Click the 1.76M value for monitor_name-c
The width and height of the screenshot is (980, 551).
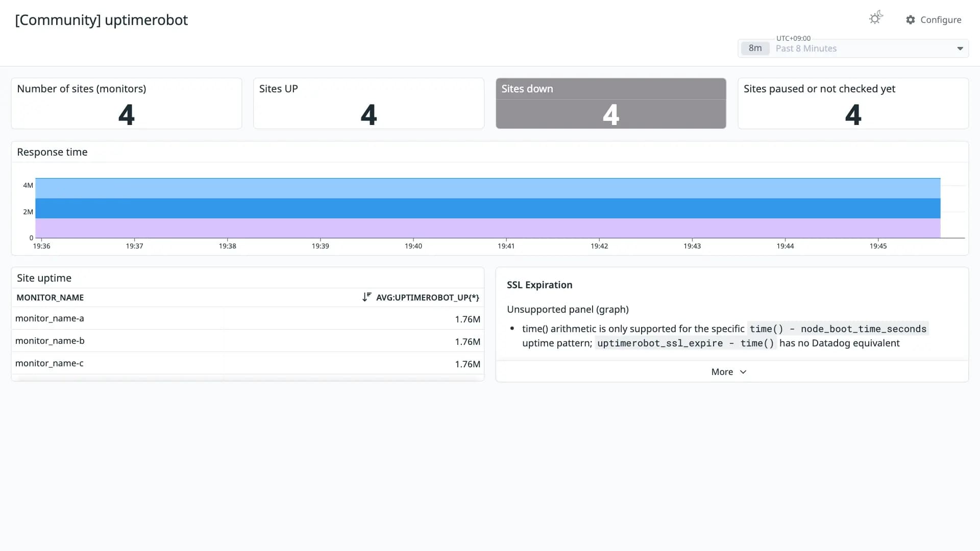coord(468,364)
